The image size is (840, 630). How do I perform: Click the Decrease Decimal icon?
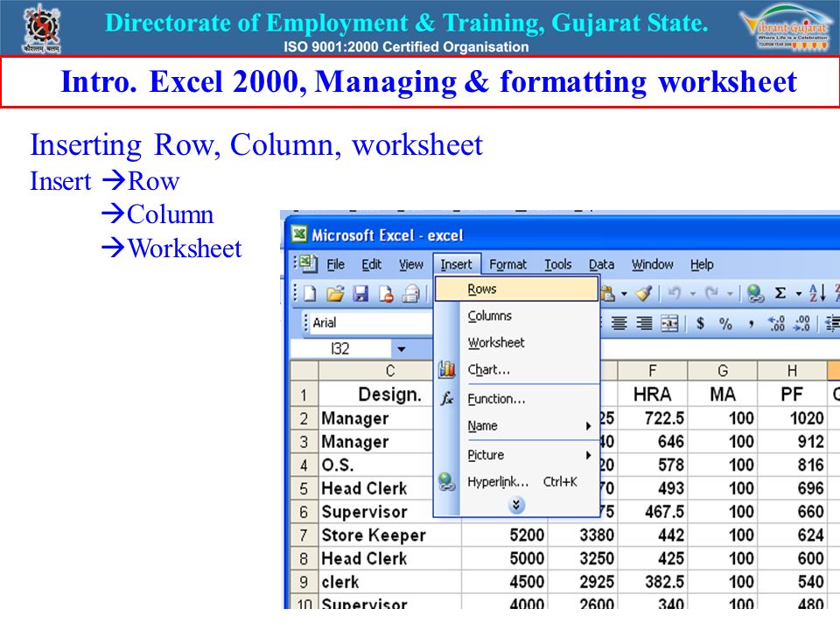click(x=802, y=323)
